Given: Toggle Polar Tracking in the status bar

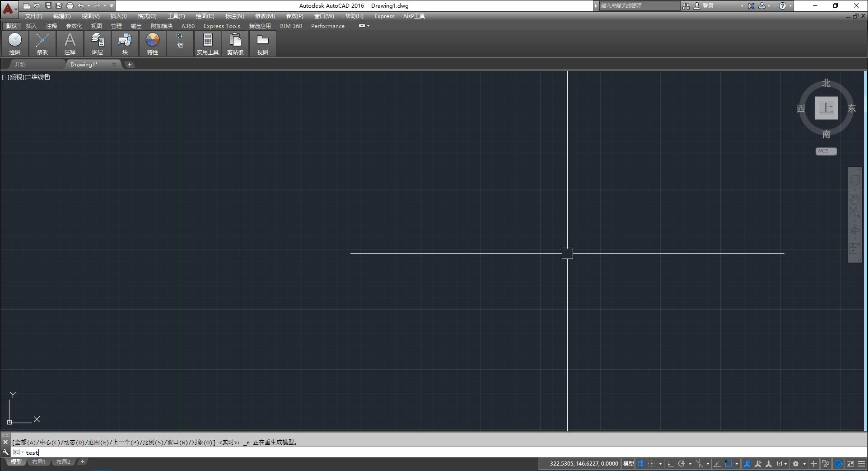Looking at the screenshot, I should (x=682, y=464).
